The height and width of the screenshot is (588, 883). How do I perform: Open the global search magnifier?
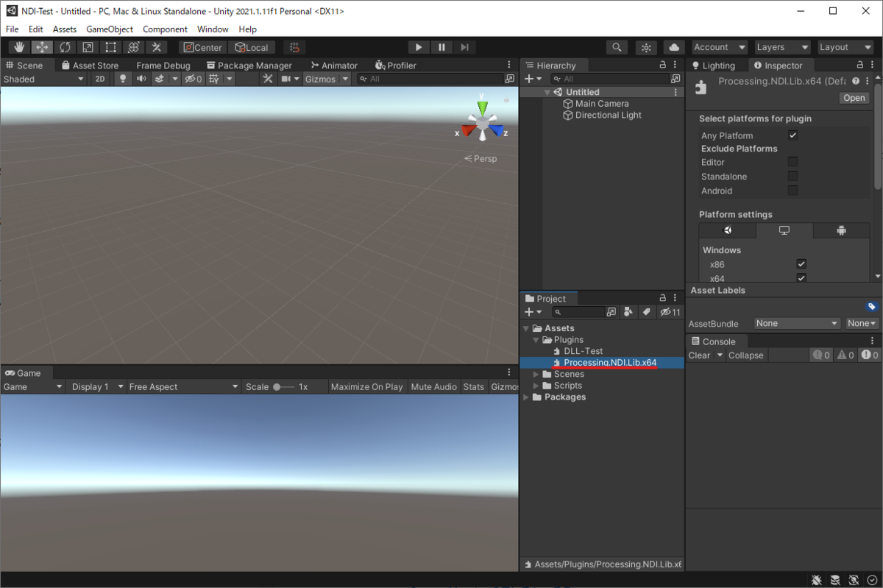tap(617, 47)
